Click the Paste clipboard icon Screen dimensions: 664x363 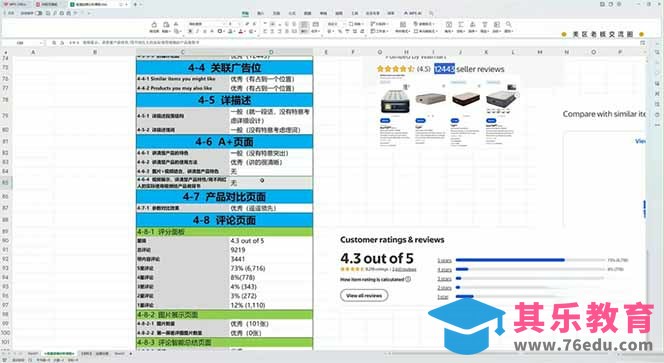click(166, 25)
